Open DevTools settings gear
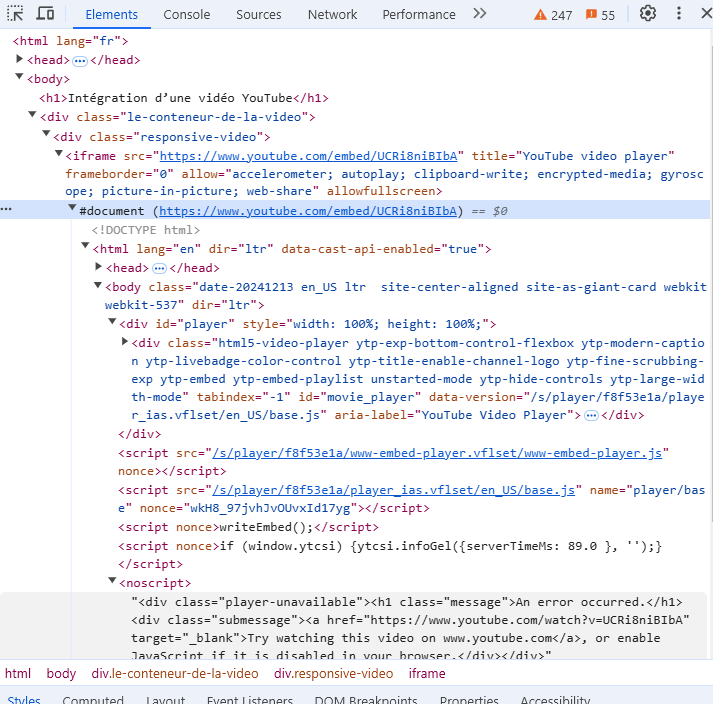Screen dimensions: 713x704 click(648, 14)
